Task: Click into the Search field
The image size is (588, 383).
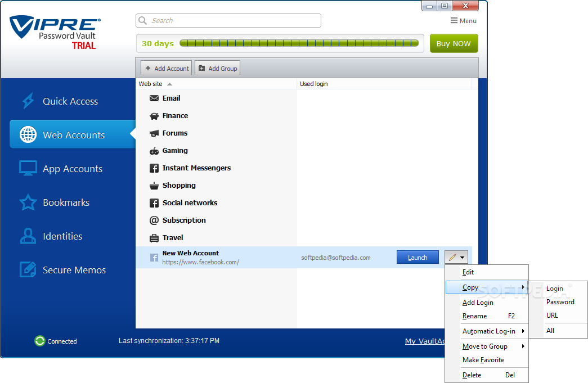Action: click(x=228, y=21)
